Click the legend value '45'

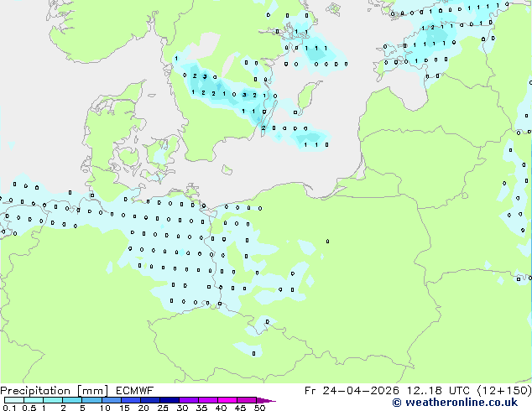[x=240, y=408]
